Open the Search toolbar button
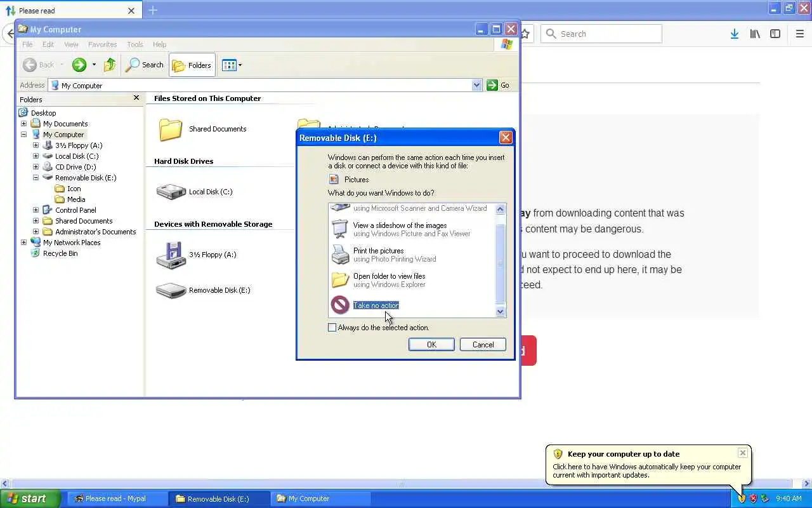Screen dimensions: 812x508 pos(145,65)
